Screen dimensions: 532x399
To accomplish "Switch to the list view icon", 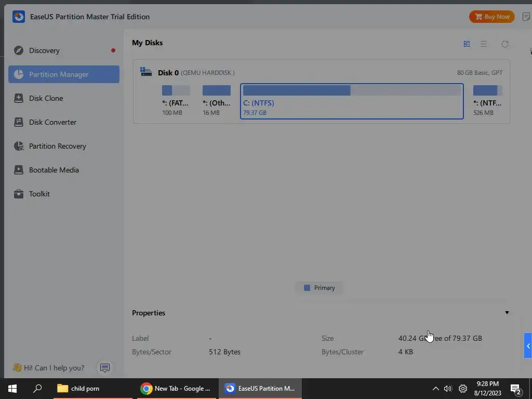I will click(484, 44).
